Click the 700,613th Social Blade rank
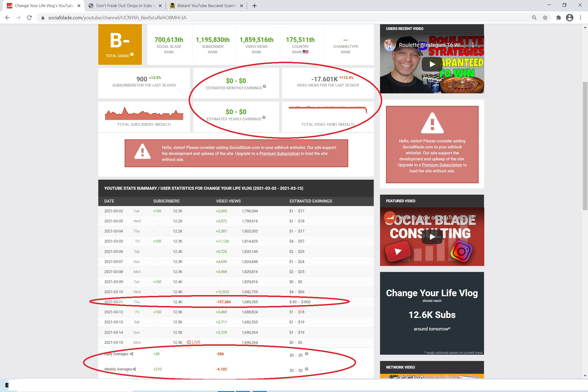The width and height of the screenshot is (588, 392). [169, 40]
